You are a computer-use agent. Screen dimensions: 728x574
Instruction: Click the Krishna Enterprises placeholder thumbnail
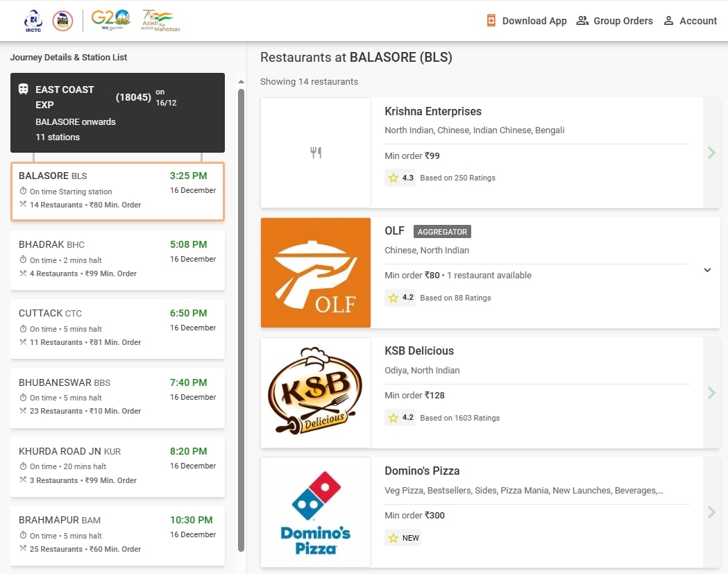click(316, 152)
